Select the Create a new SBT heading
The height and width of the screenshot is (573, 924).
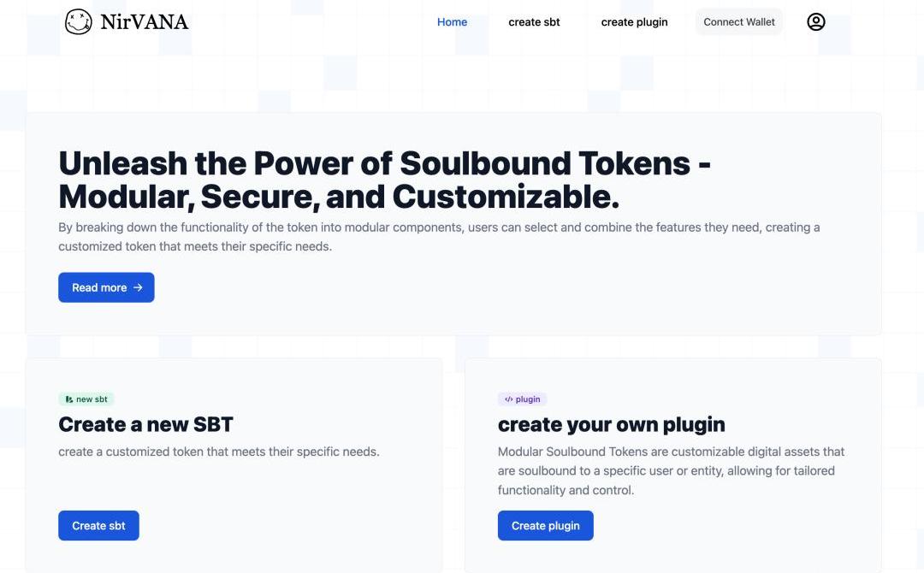click(145, 424)
